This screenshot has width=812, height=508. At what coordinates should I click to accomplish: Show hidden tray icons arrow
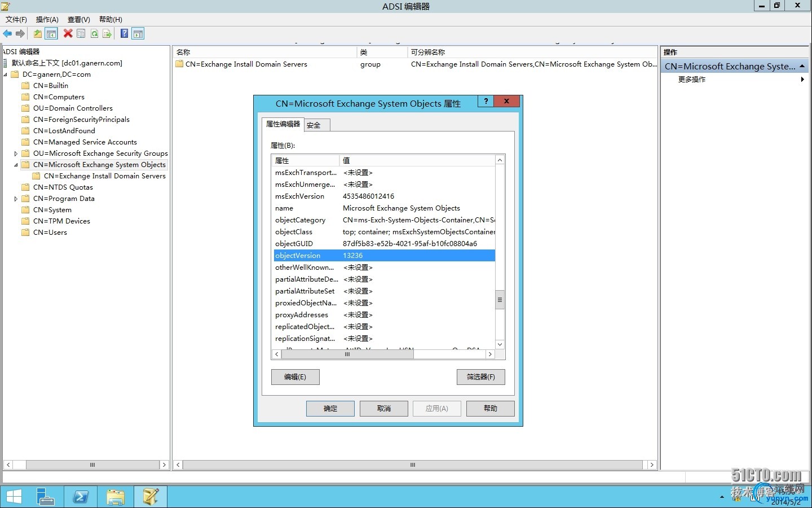[x=722, y=497]
